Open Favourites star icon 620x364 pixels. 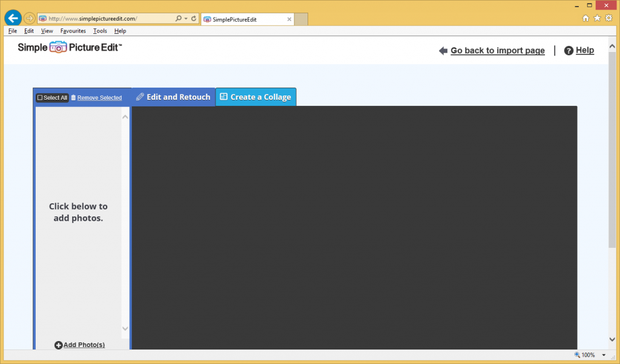[x=597, y=18]
